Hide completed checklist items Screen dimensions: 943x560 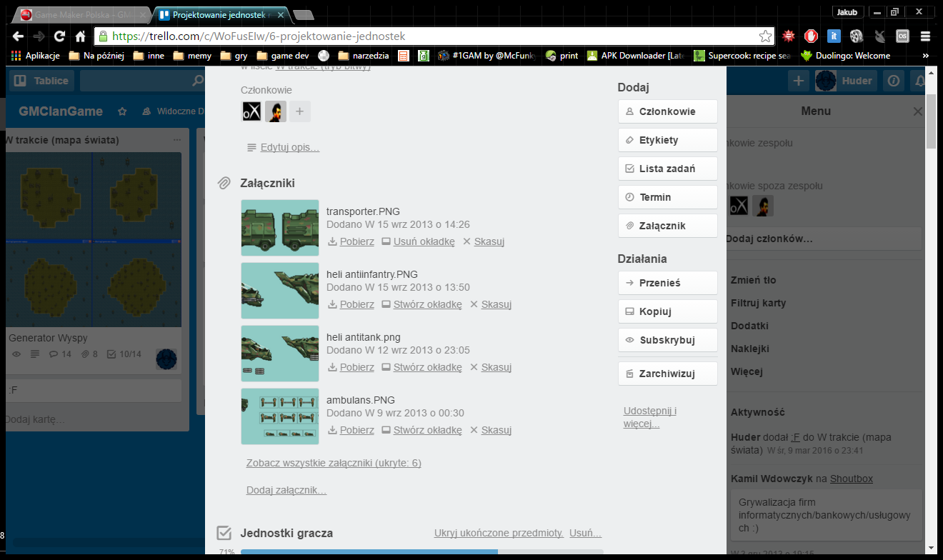pyautogui.click(x=499, y=533)
